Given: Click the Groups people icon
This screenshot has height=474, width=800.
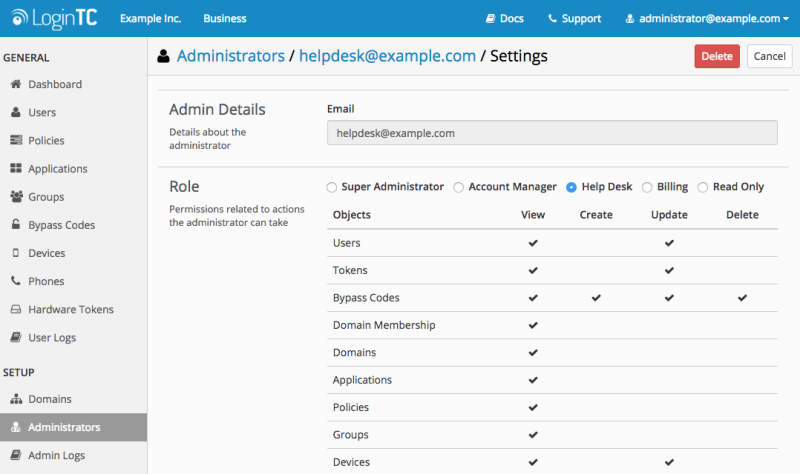Looking at the screenshot, I should [16, 196].
